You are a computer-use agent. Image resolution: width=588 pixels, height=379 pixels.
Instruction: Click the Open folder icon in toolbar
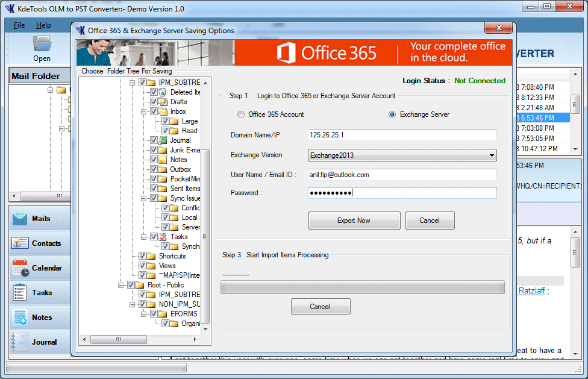point(42,43)
